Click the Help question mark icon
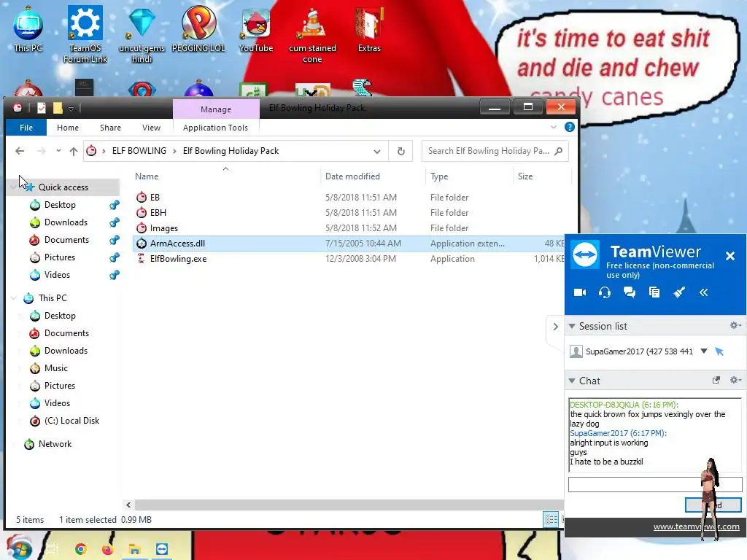 [x=569, y=127]
